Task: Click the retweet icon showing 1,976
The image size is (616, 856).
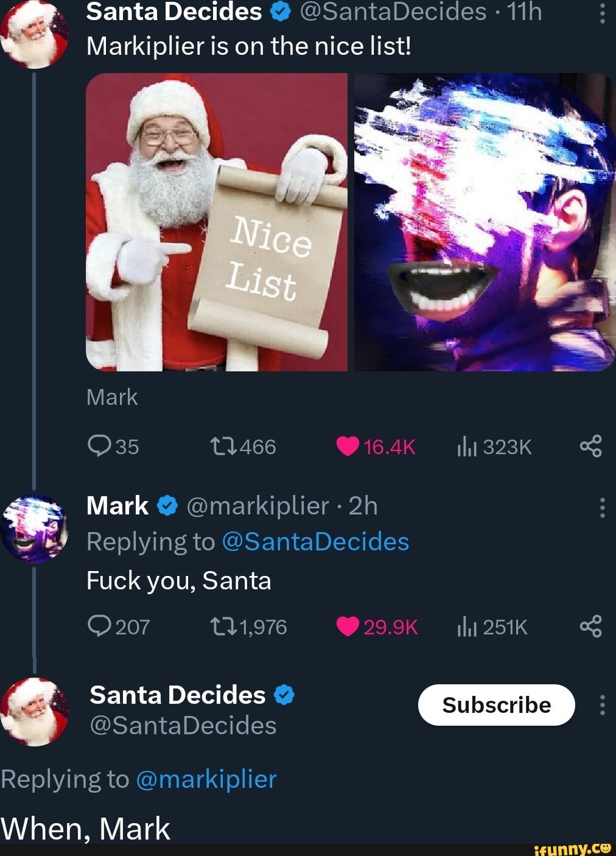Action: pos(225,626)
